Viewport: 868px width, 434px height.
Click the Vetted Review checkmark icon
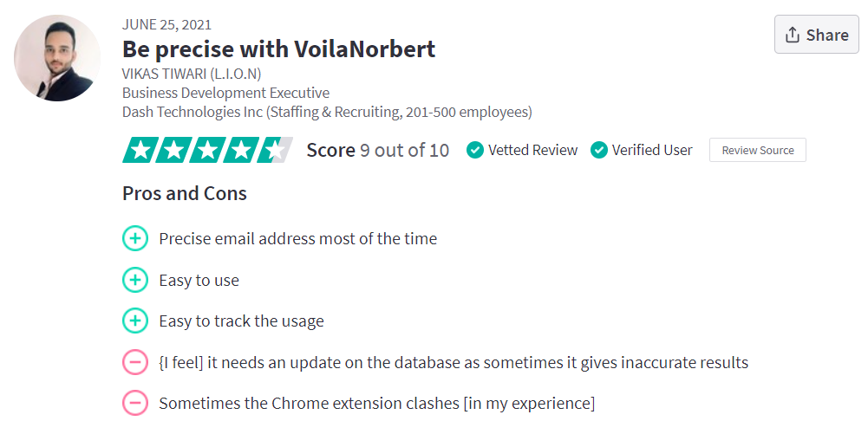pos(475,150)
